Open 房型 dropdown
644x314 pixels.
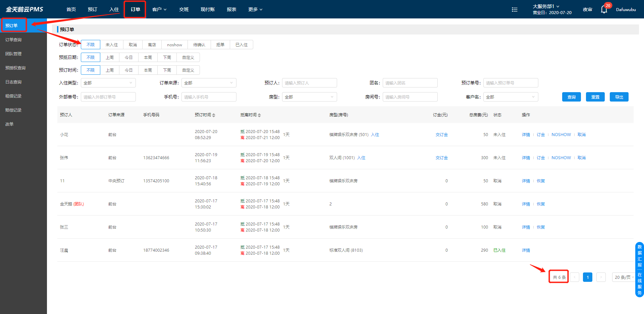(310, 97)
